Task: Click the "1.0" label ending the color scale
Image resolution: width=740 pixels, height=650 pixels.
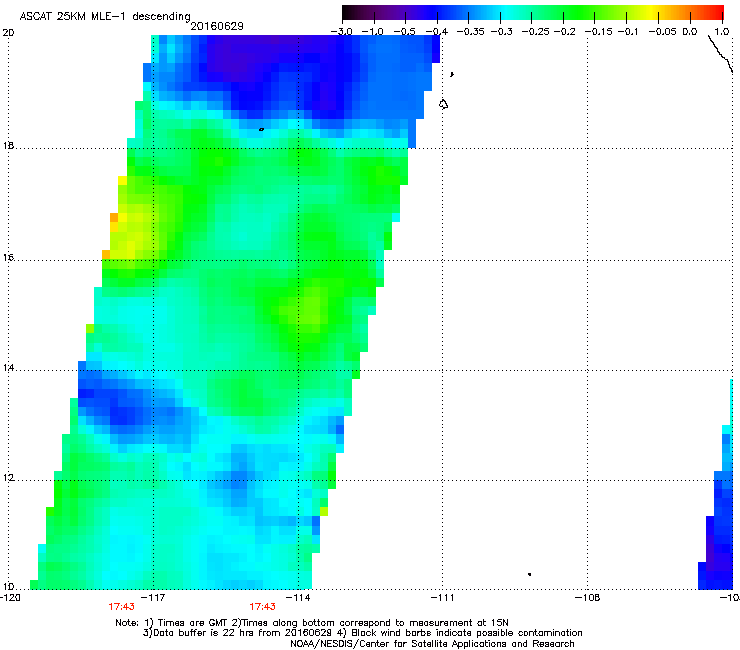Action: [x=722, y=32]
